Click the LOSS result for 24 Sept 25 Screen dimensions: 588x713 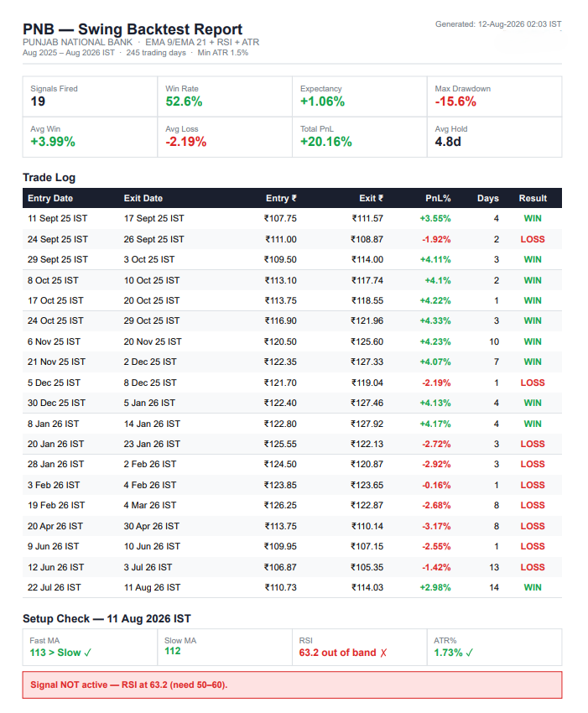(x=533, y=239)
